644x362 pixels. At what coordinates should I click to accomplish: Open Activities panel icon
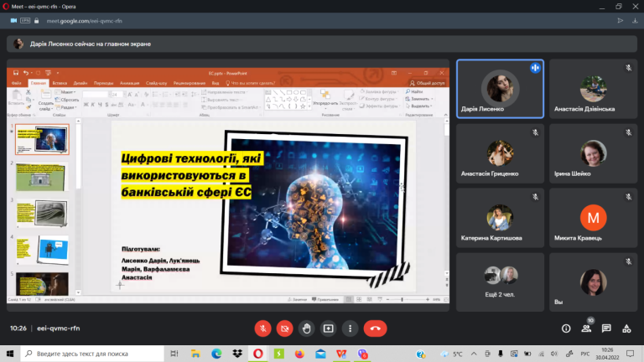(x=626, y=328)
